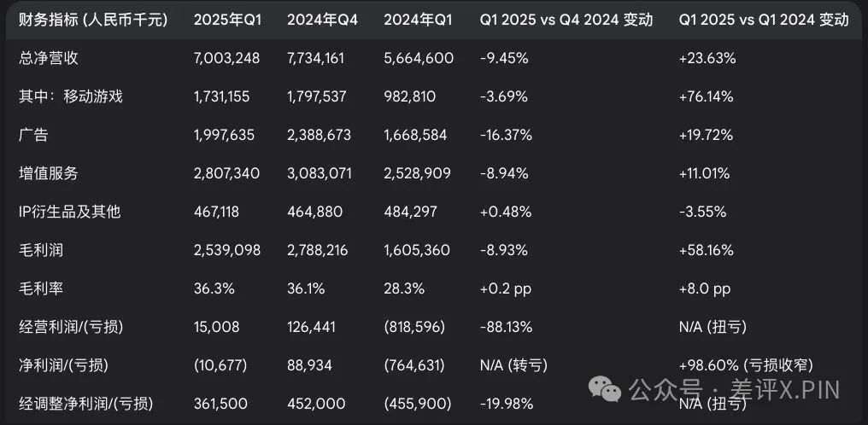
Task: Select the IP衍生品及其他 row label
Action: pos(69,212)
